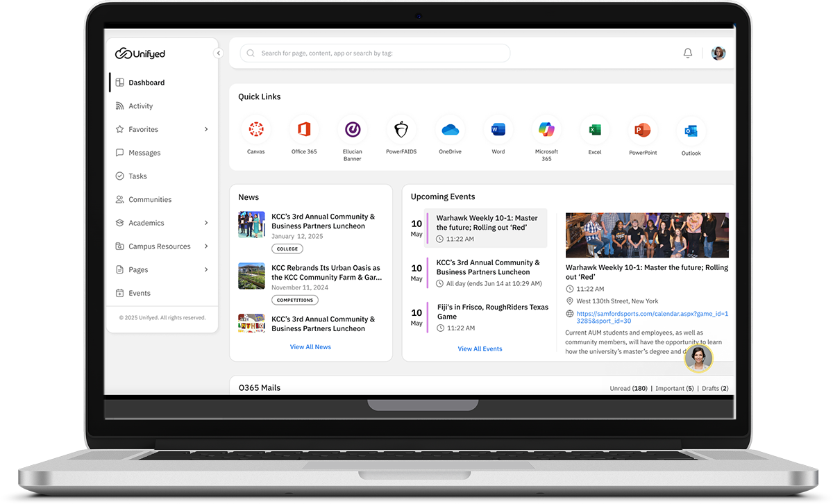Click the View All News link
833x504 pixels.
pyautogui.click(x=310, y=347)
